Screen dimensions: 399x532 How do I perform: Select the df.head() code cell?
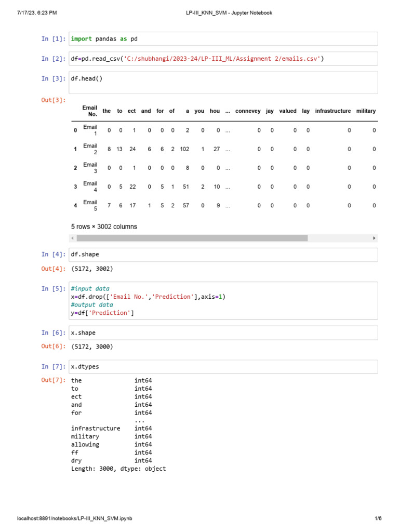(x=223, y=83)
